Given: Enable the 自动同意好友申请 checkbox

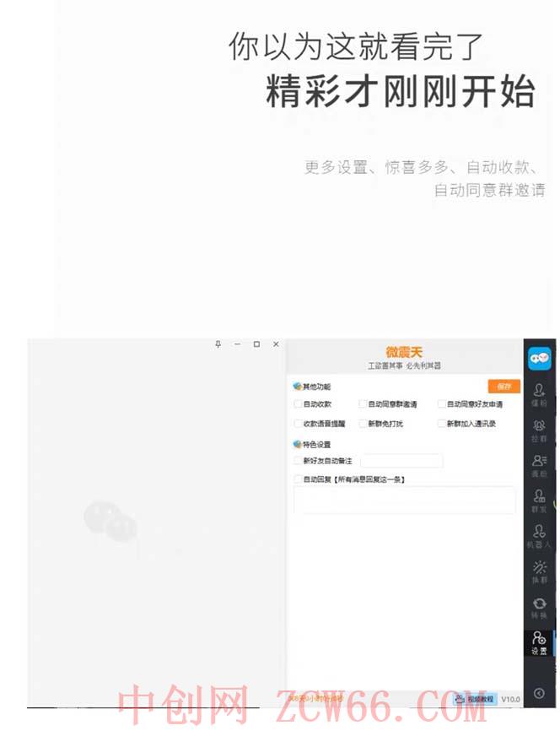Looking at the screenshot, I should coord(441,404).
